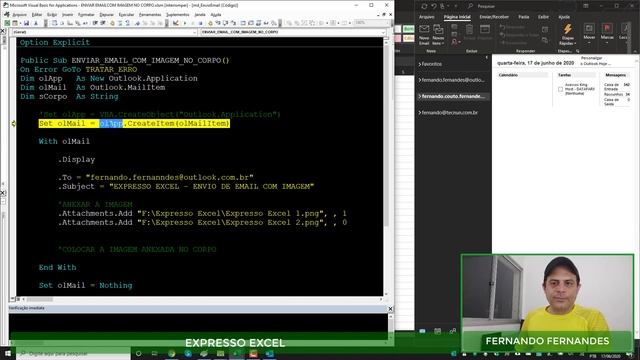
Task: Open the Depurar menu in VBA editor
Action: [107, 14]
